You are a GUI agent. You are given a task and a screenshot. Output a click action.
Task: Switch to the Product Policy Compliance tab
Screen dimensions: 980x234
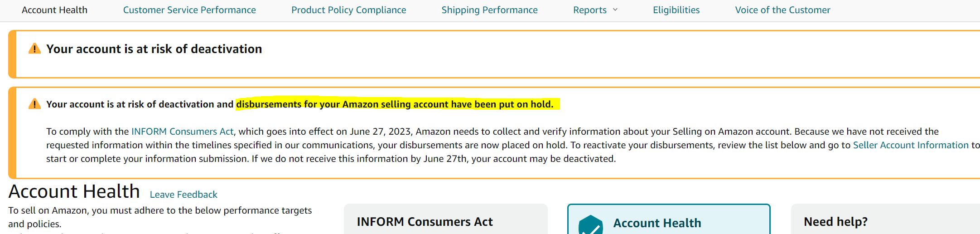click(348, 10)
